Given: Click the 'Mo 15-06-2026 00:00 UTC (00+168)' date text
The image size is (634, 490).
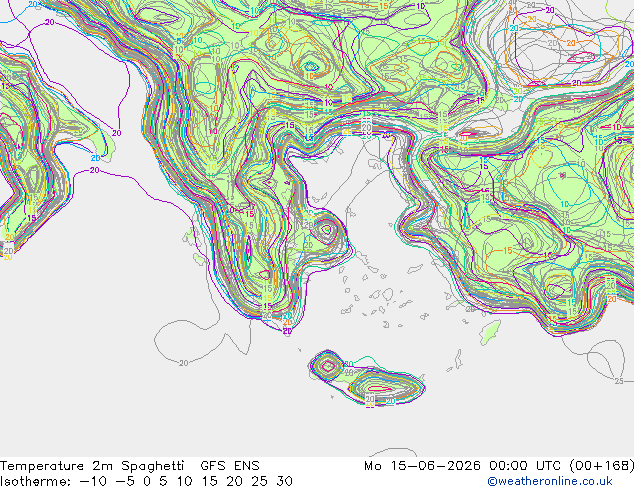Looking at the screenshot, I should (499, 466).
